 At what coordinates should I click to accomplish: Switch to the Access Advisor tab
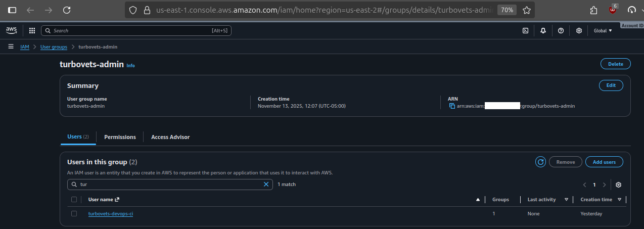(x=170, y=137)
